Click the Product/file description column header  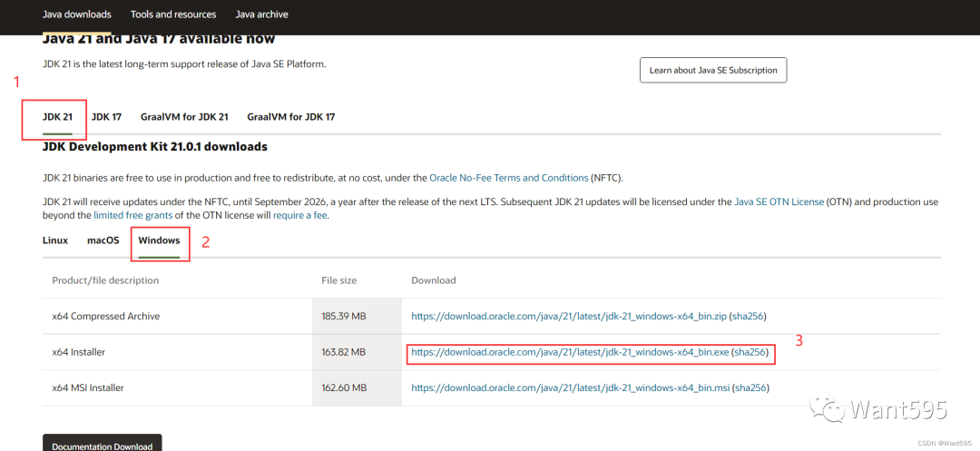(105, 280)
